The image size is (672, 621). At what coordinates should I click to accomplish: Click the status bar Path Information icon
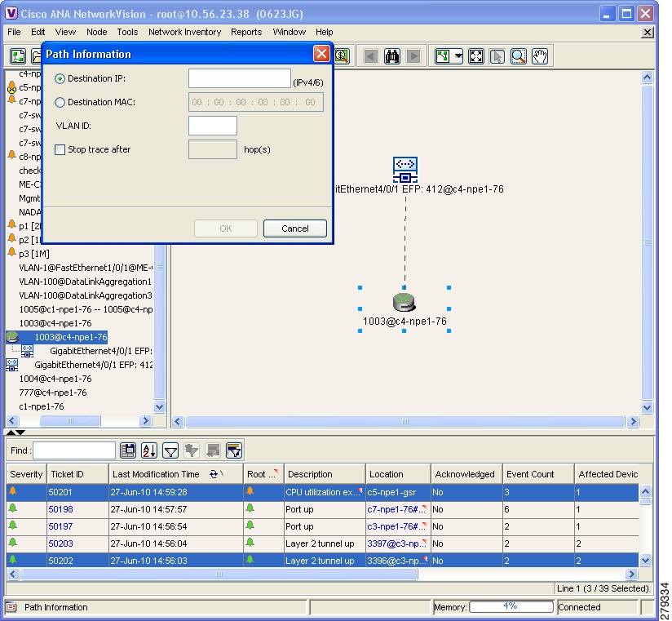tap(11, 607)
